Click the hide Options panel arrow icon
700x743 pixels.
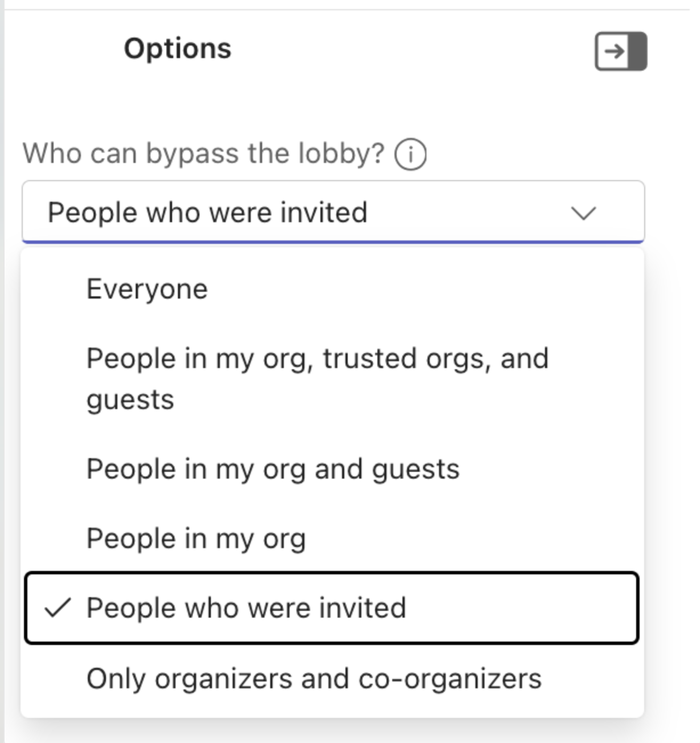[620, 51]
